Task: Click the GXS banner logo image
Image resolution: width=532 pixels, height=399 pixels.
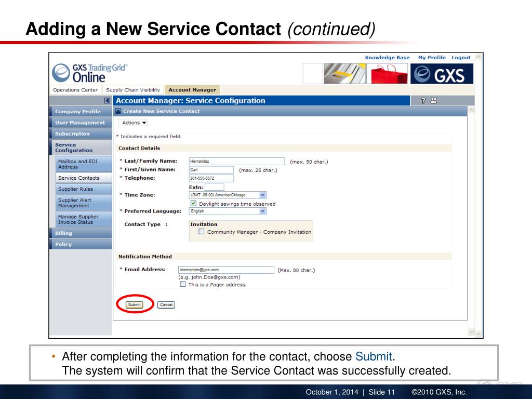Action: point(442,74)
